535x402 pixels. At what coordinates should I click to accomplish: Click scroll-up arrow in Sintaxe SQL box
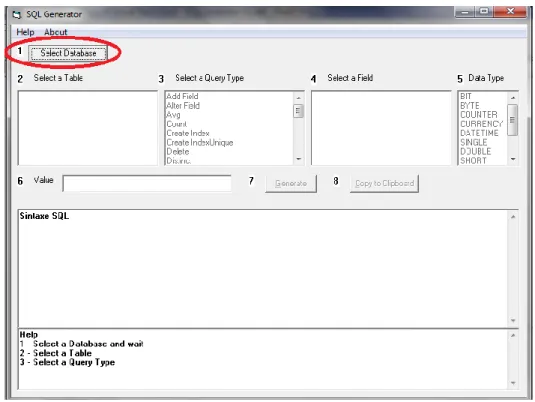point(513,217)
